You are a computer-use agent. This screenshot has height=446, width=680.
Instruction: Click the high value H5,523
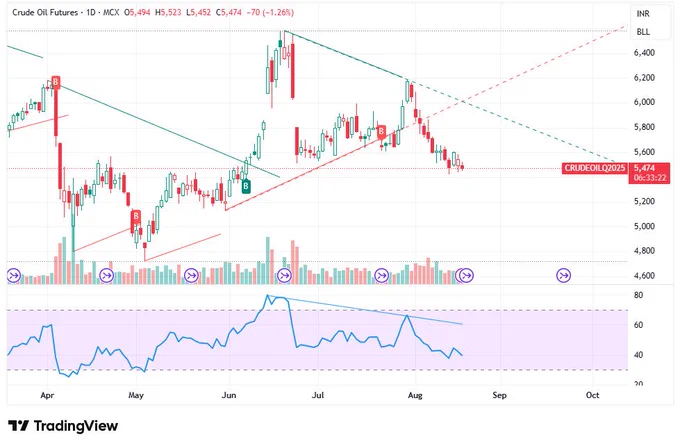pyautogui.click(x=168, y=13)
